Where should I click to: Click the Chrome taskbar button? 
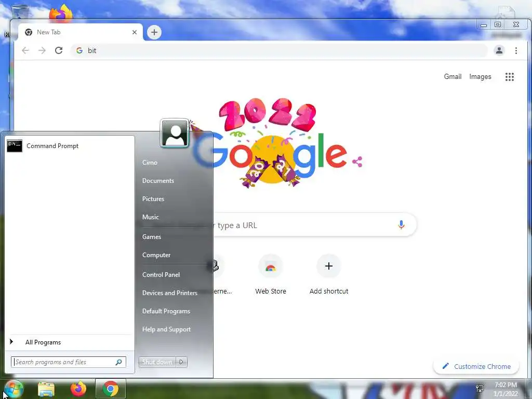tap(110, 389)
